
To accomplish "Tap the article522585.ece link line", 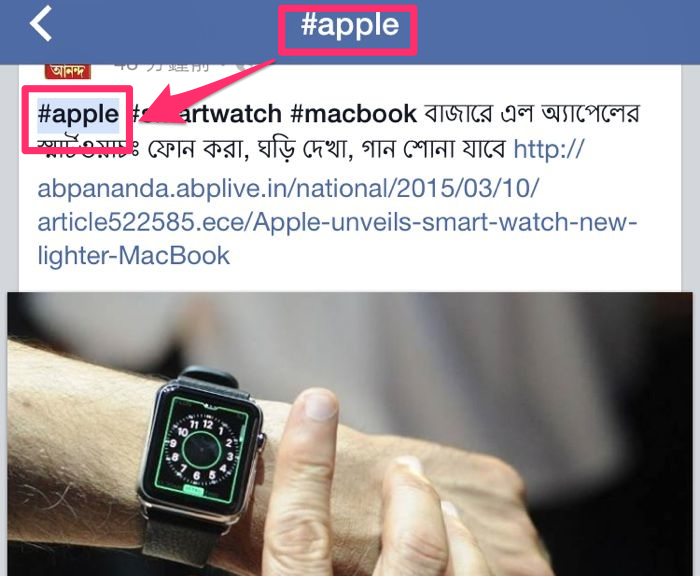I will pos(337,222).
